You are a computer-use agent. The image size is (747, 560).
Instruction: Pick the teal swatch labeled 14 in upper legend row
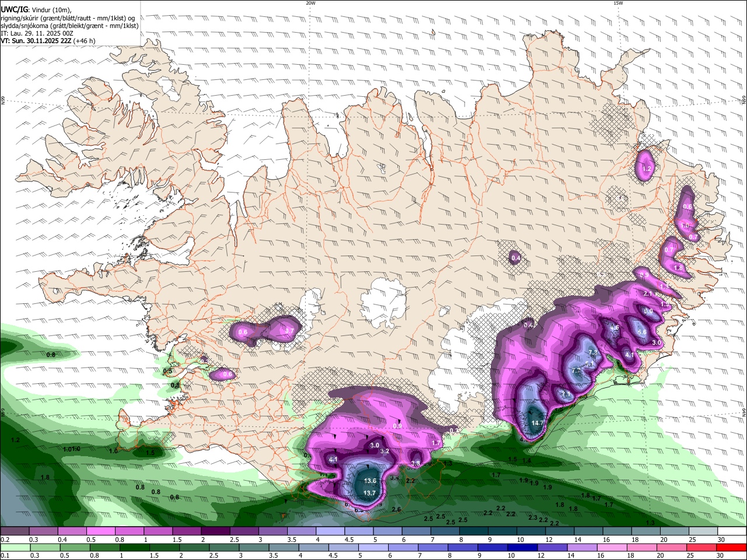(588, 531)
